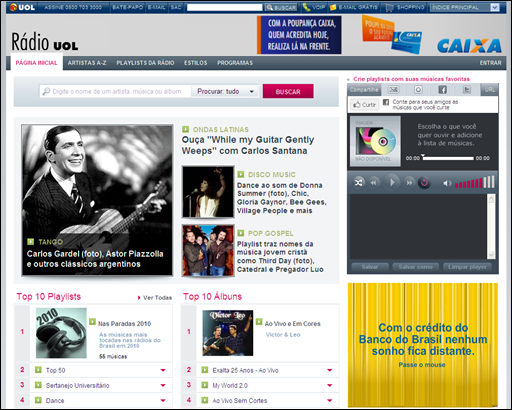Open the SAC link

point(176,7)
